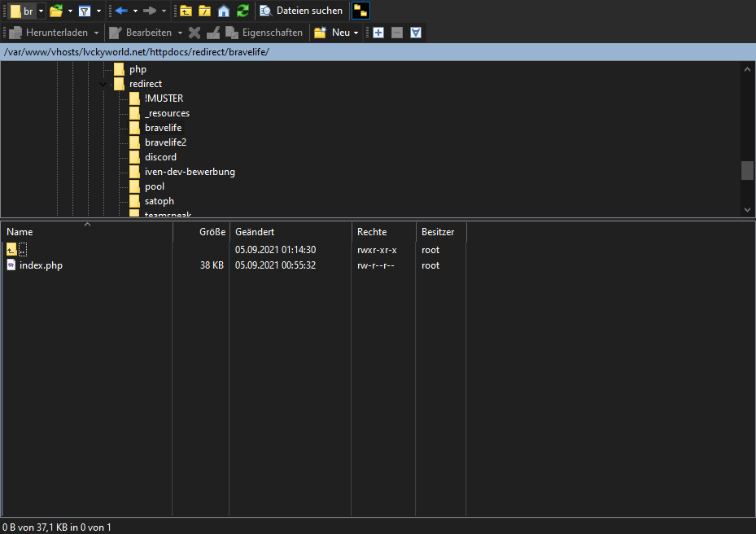Refresh the directory with green arrows

click(x=243, y=11)
